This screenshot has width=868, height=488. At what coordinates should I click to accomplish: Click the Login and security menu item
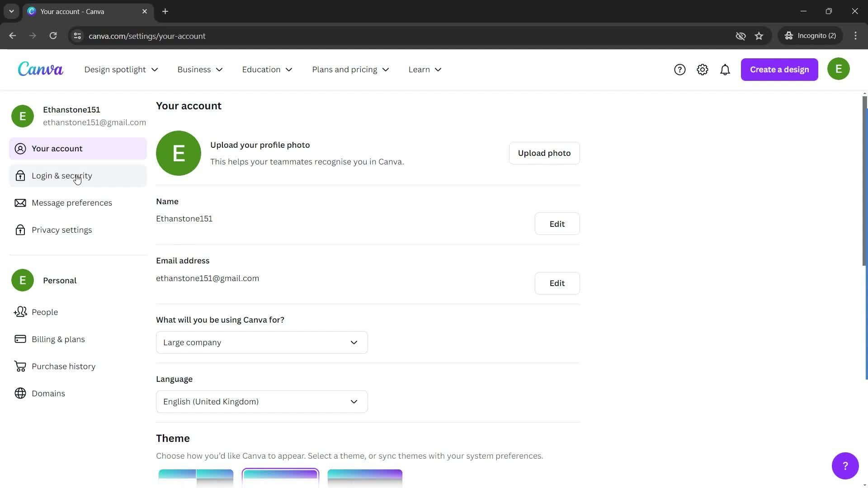click(x=61, y=175)
